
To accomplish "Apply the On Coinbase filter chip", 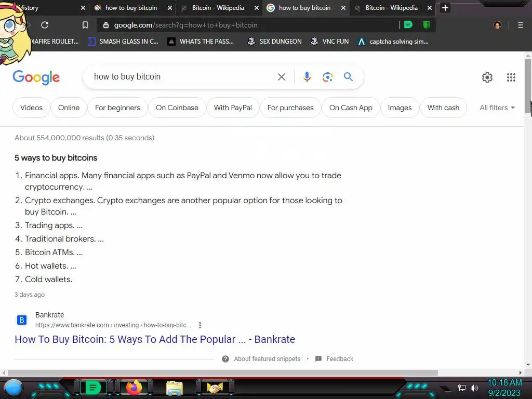I will pos(177,108).
